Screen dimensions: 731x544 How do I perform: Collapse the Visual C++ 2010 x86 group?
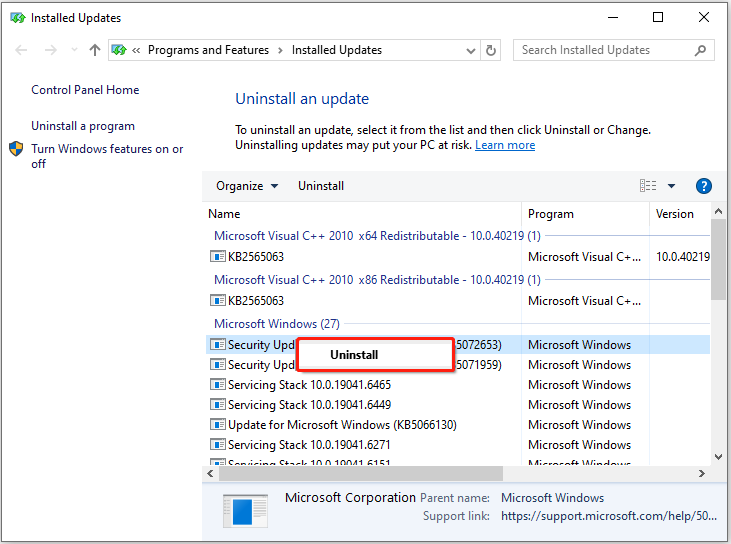(x=377, y=280)
